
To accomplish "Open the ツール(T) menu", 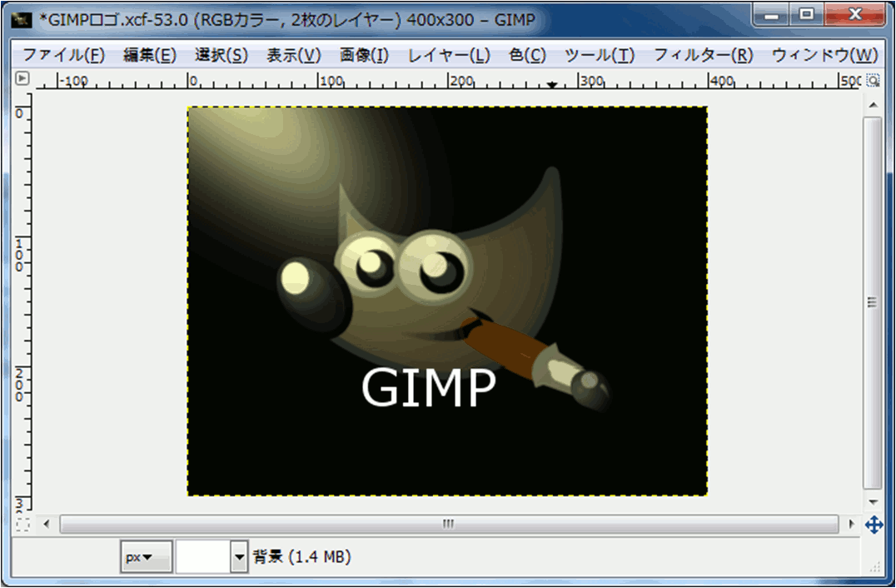I will point(599,56).
